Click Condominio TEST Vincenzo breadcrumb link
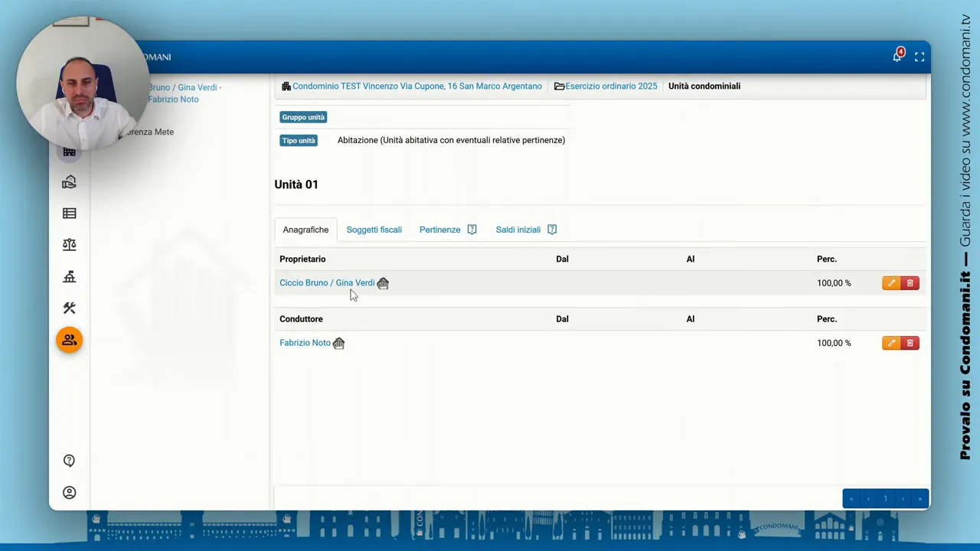 pos(416,86)
